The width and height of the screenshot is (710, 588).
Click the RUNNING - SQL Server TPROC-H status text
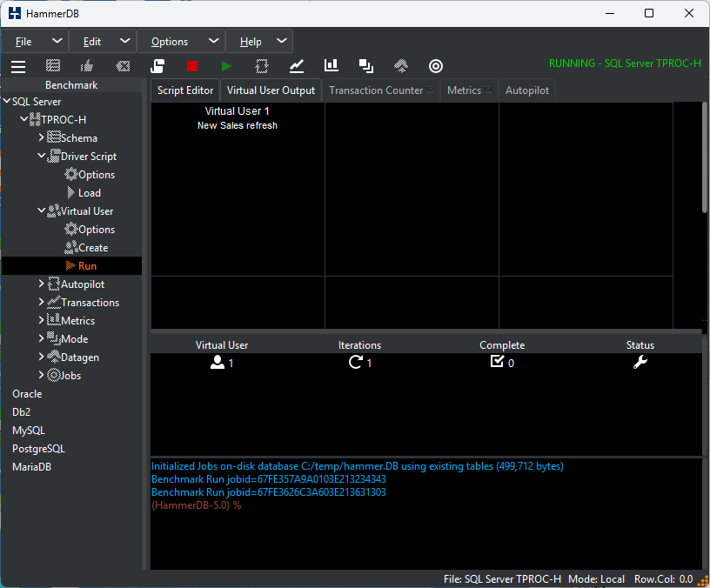coord(625,63)
